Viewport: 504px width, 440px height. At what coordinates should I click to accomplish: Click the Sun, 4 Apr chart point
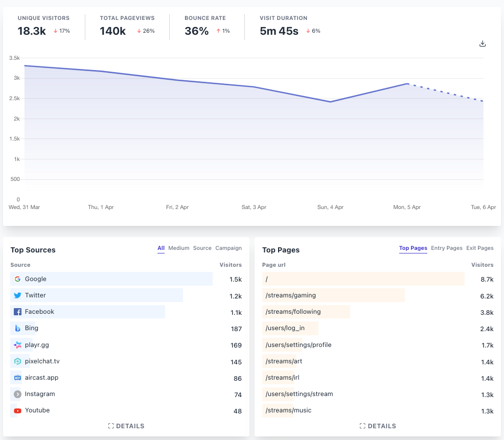330,102
